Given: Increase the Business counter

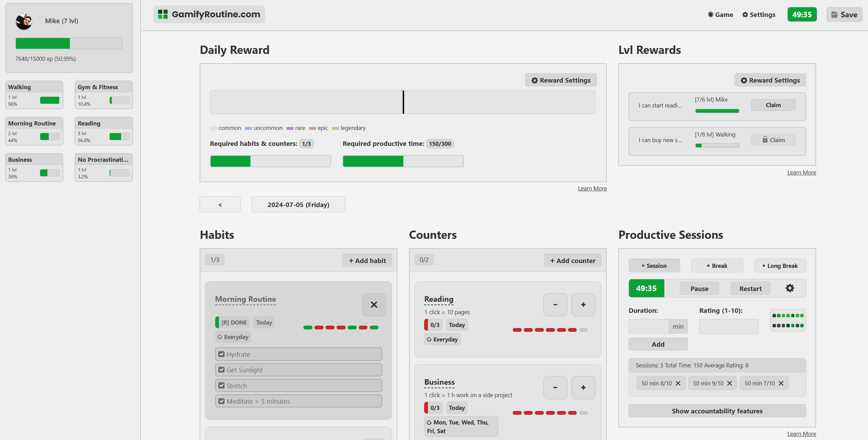Looking at the screenshot, I should (x=583, y=387).
